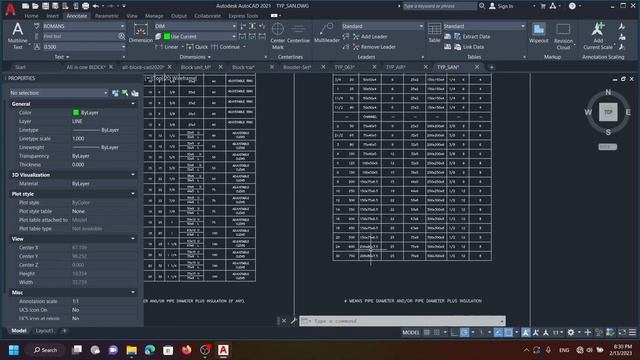
Task: Open File Explorer from taskbar
Action: tap(131, 350)
